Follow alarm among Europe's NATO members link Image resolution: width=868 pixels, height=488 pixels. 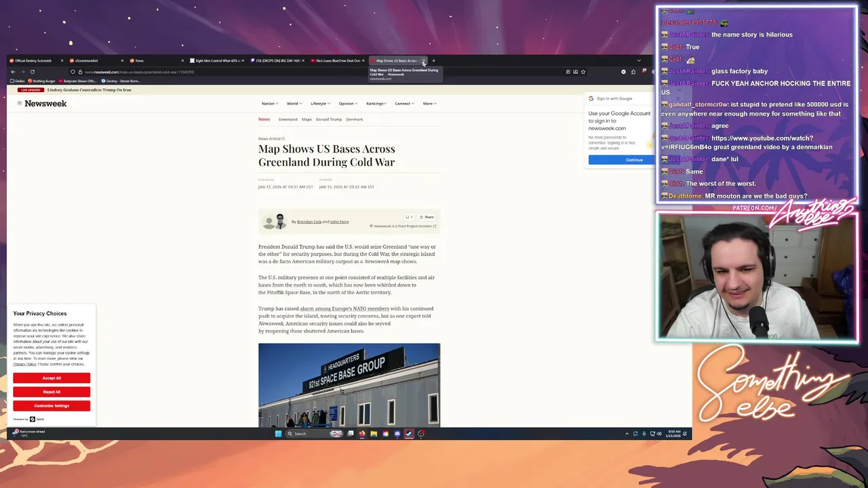[x=344, y=308]
